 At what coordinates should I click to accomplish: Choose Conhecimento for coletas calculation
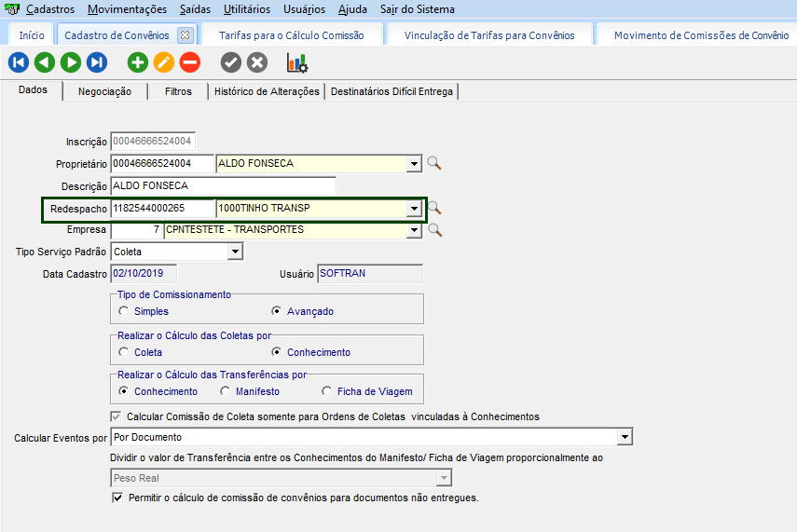276,352
